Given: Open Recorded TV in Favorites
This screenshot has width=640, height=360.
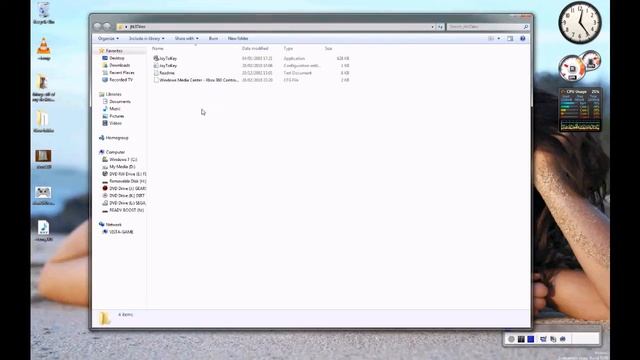Looking at the screenshot, I should [x=121, y=80].
